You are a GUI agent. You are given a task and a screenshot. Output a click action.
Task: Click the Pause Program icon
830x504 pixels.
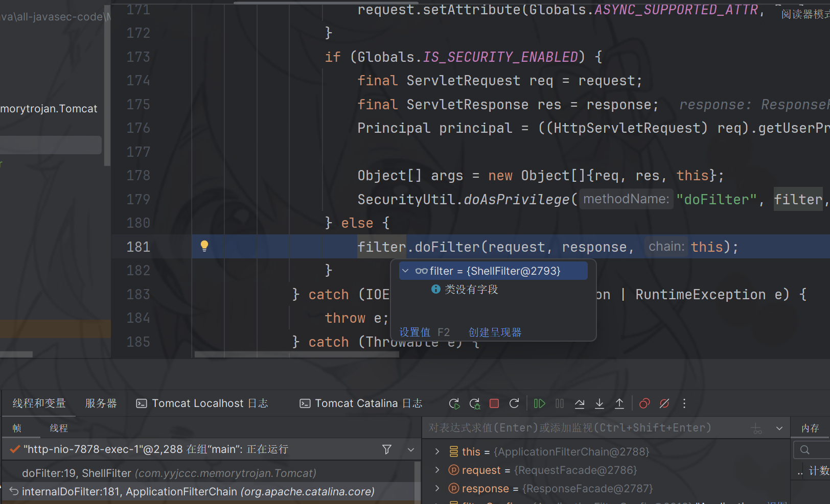(x=560, y=403)
